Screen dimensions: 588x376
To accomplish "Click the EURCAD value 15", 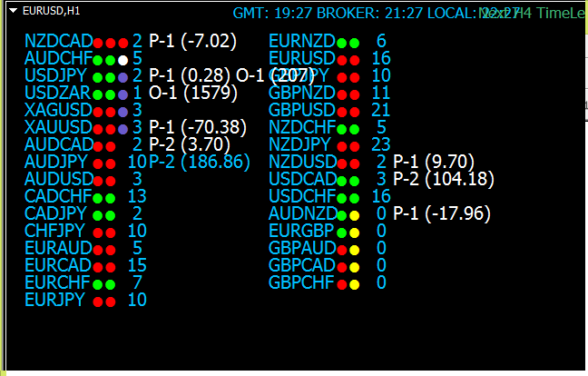I will (137, 265).
